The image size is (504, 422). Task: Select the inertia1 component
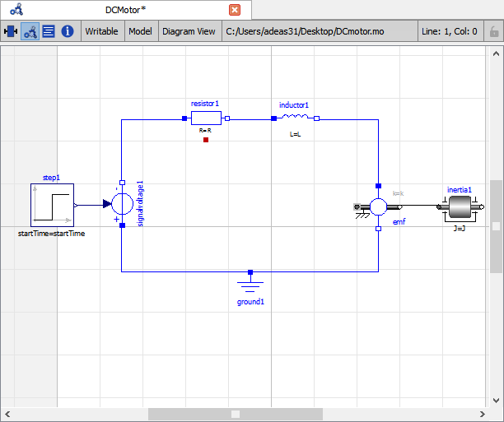tap(459, 206)
